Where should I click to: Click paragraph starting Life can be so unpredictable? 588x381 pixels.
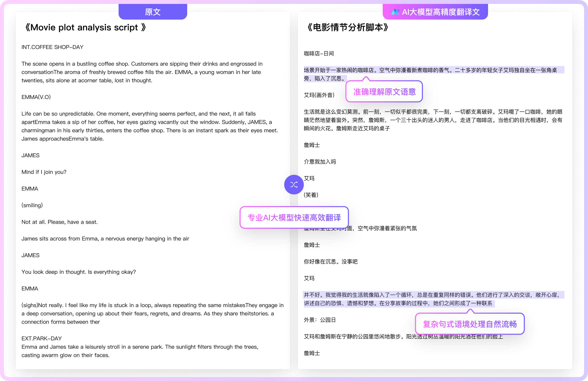coord(150,126)
